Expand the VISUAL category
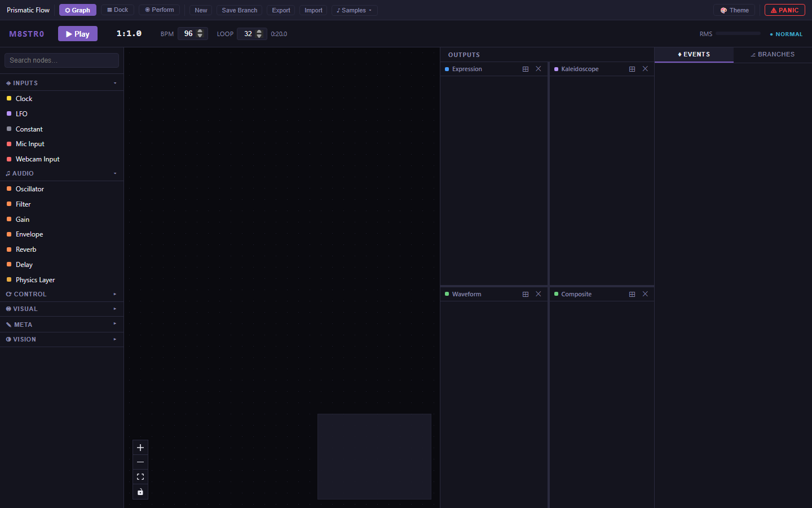This screenshot has height=508, width=812. (61, 309)
